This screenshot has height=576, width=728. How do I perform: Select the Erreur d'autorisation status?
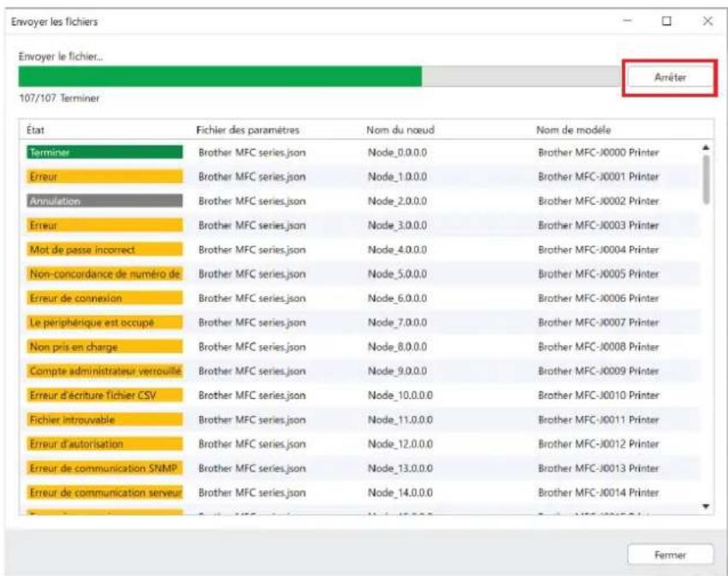[x=104, y=444]
